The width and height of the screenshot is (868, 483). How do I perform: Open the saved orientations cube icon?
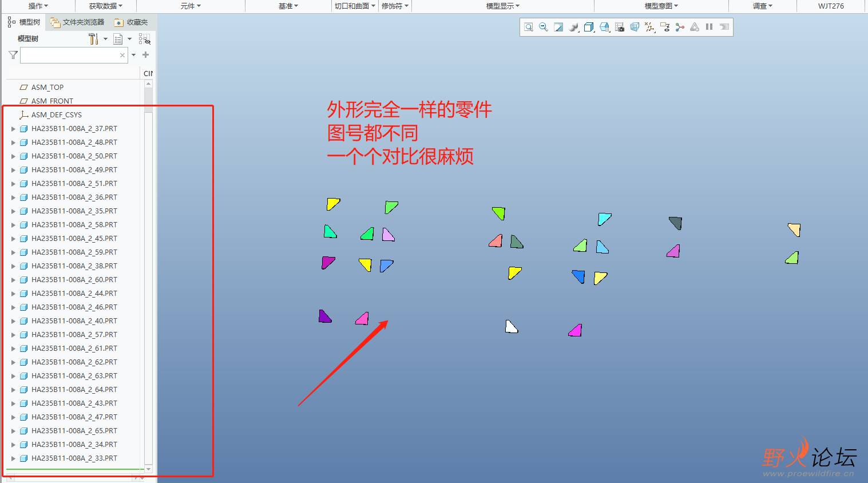[x=589, y=27]
